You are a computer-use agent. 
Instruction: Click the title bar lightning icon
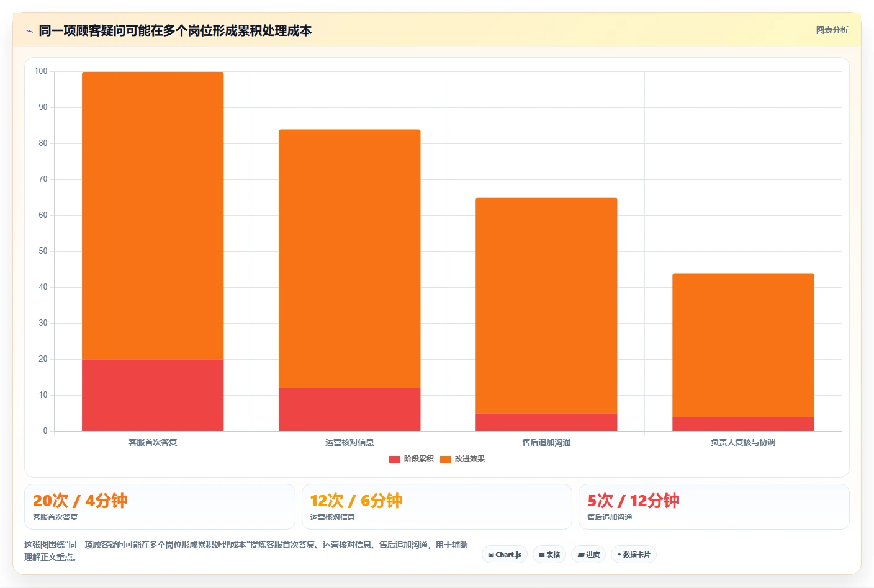(29, 31)
